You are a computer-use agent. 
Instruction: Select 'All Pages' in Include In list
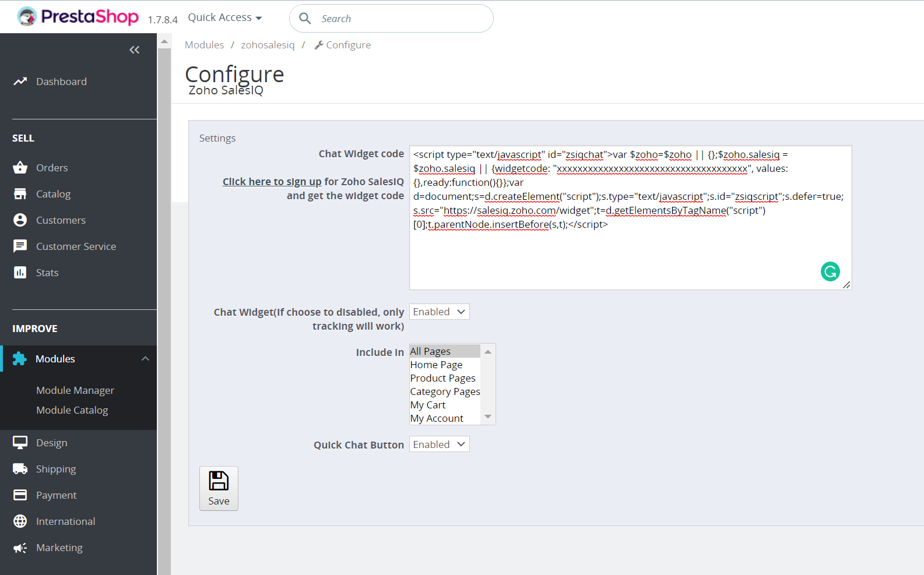(445, 351)
